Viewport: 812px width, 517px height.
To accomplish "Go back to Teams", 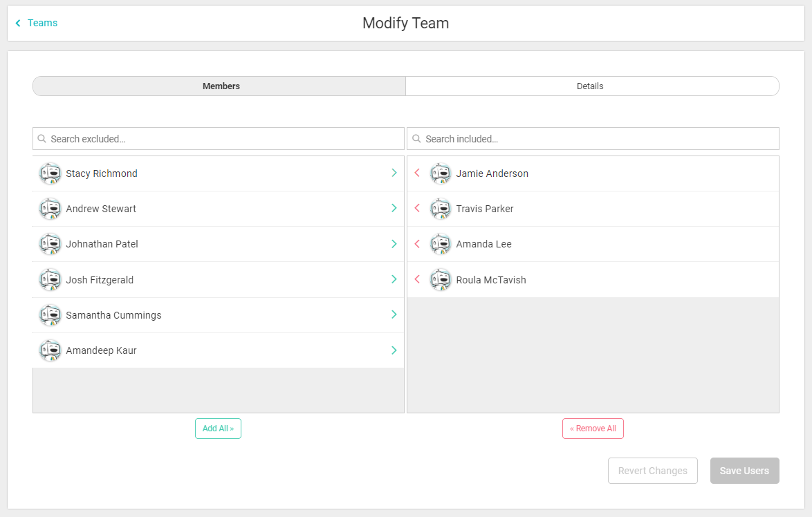I will pos(37,23).
